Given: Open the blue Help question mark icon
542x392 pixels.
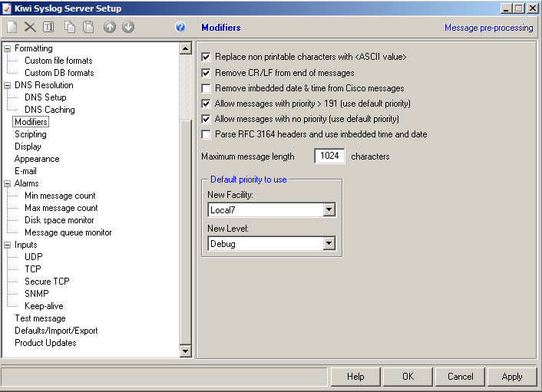Looking at the screenshot, I should [x=180, y=27].
